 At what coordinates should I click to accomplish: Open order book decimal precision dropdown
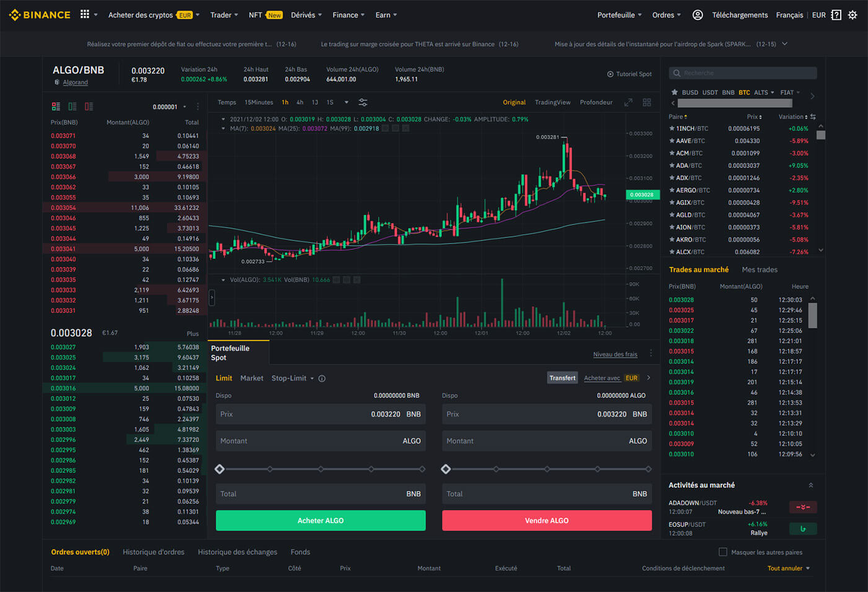169,107
